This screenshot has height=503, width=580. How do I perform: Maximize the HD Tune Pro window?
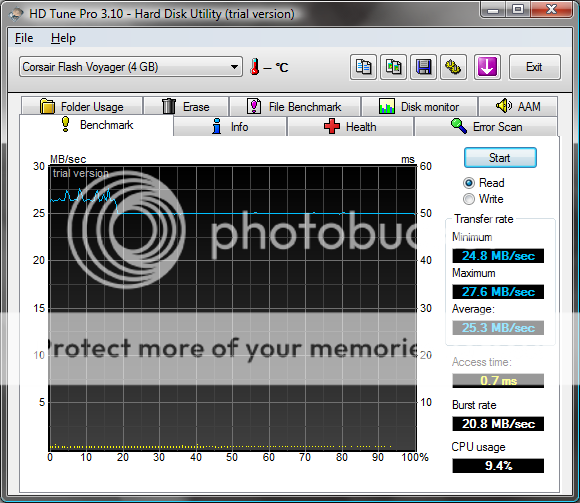coord(518,9)
